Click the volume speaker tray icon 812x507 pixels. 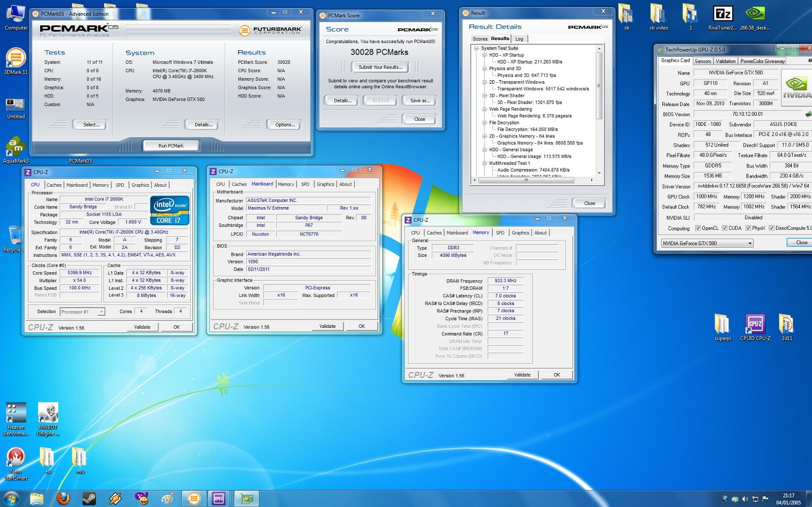746,499
